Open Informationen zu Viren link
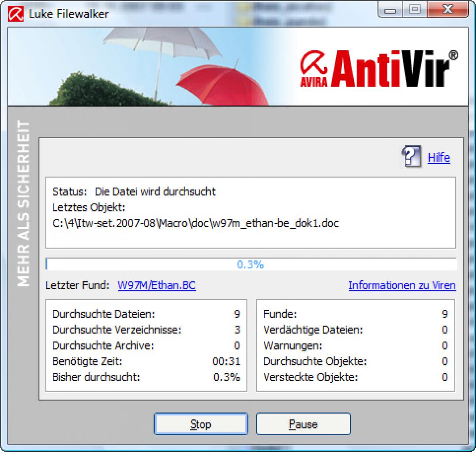Image resolution: width=476 pixels, height=452 pixels. point(402,286)
